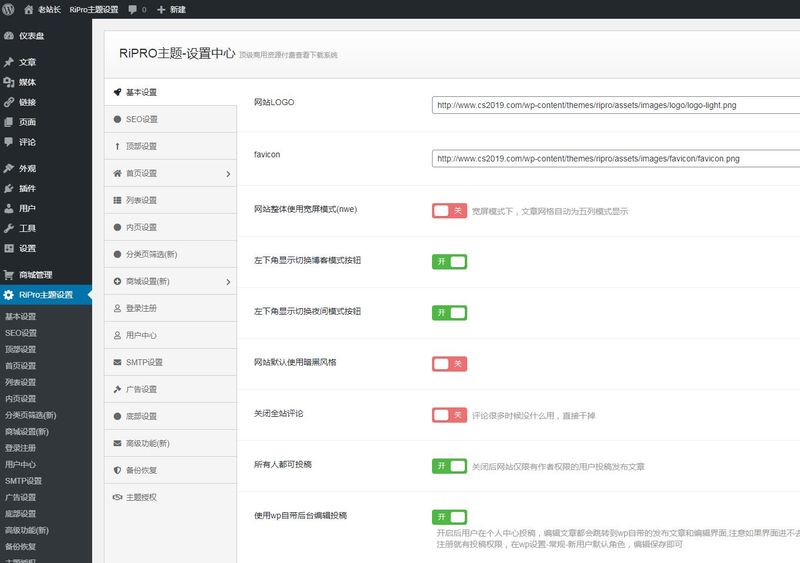Image resolution: width=800 pixels, height=563 pixels.
Task: Click the home icon beside 老站长
Action: pyautogui.click(x=29, y=10)
